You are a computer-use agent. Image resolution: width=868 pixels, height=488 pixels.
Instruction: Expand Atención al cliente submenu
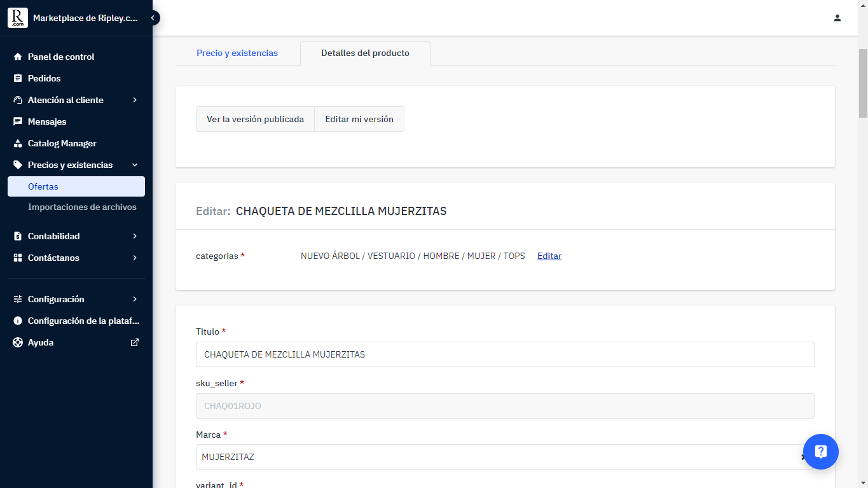[x=135, y=100]
